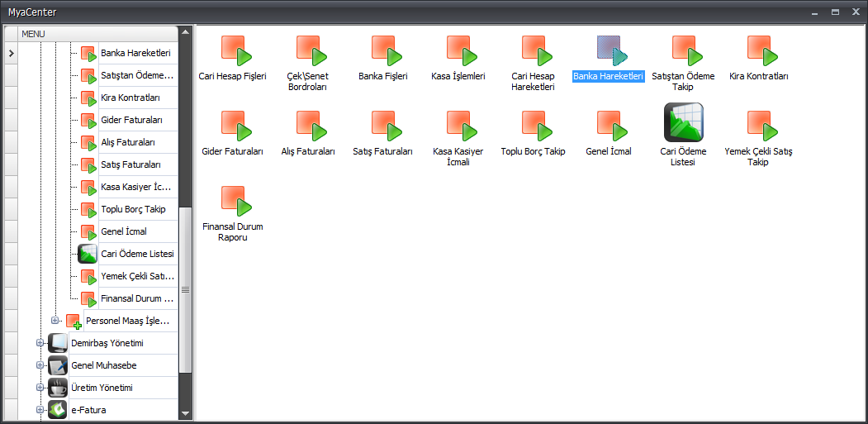Viewport: 868px width, 424px height.
Task: Maximize the MyaCenter window
Action: coord(835,12)
